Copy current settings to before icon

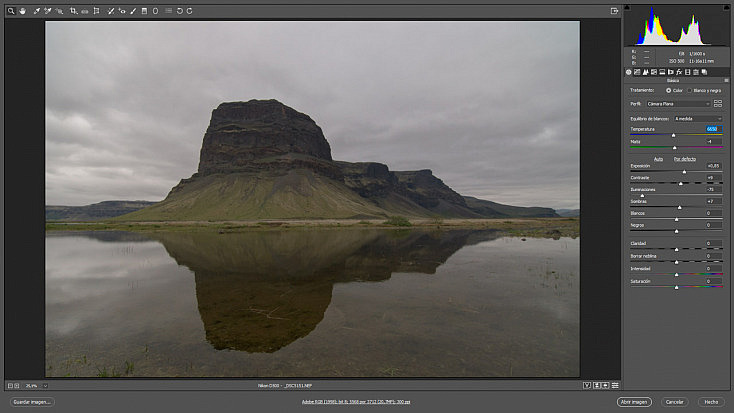coord(605,385)
